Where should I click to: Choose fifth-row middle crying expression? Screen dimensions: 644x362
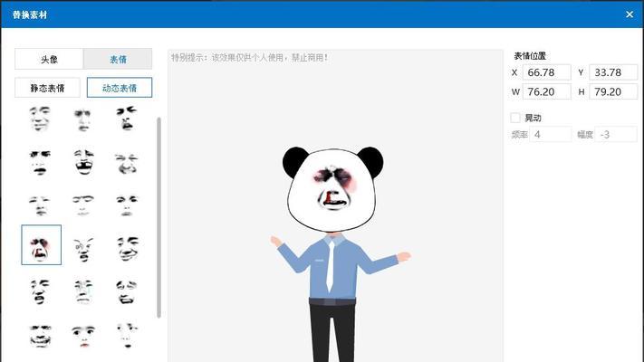pyautogui.click(x=83, y=291)
